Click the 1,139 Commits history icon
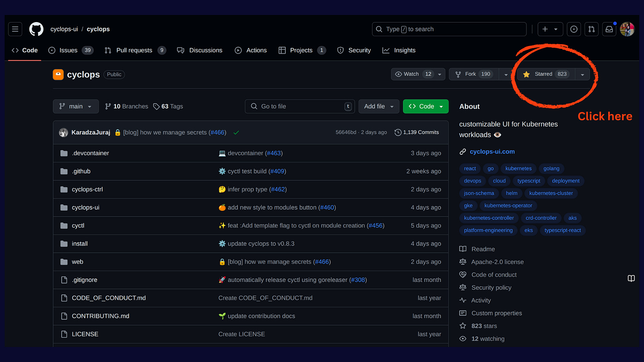The image size is (644, 362). pyautogui.click(x=398, y=132)
